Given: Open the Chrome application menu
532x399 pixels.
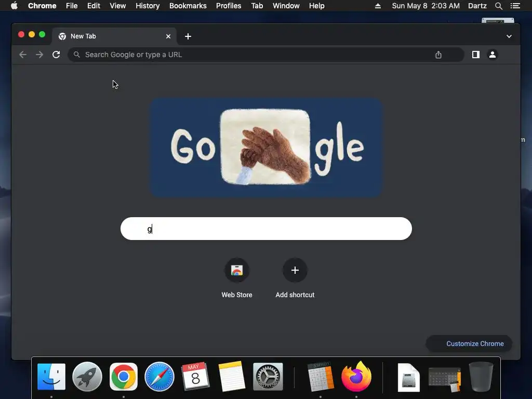Looking at the screenshot, I should pos(42,6).
